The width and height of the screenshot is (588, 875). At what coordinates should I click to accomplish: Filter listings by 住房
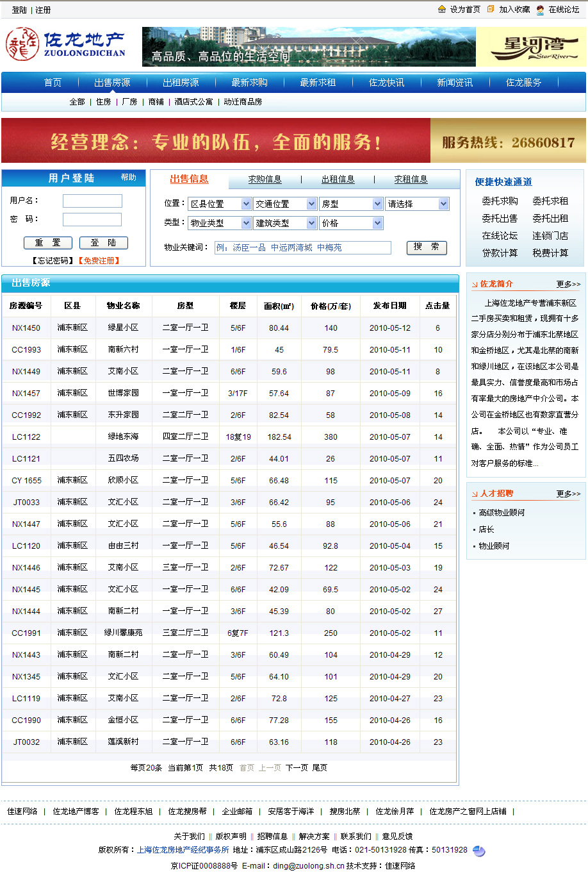(x=104, y=102)
